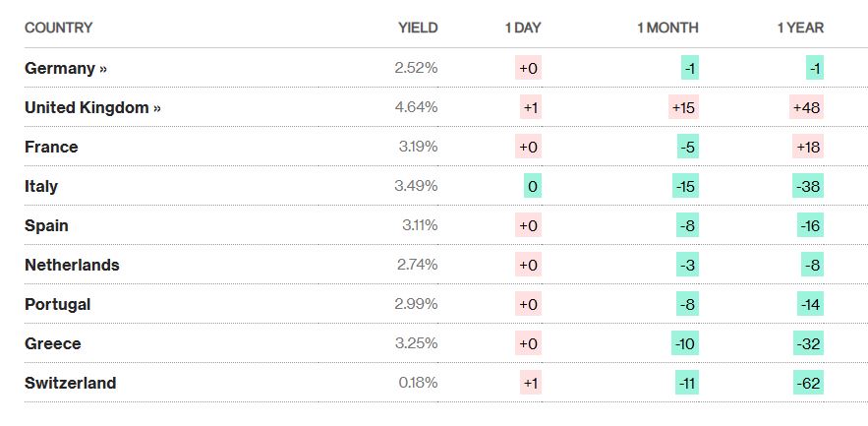Click the COUNTRY column header

tap(58, 28)
